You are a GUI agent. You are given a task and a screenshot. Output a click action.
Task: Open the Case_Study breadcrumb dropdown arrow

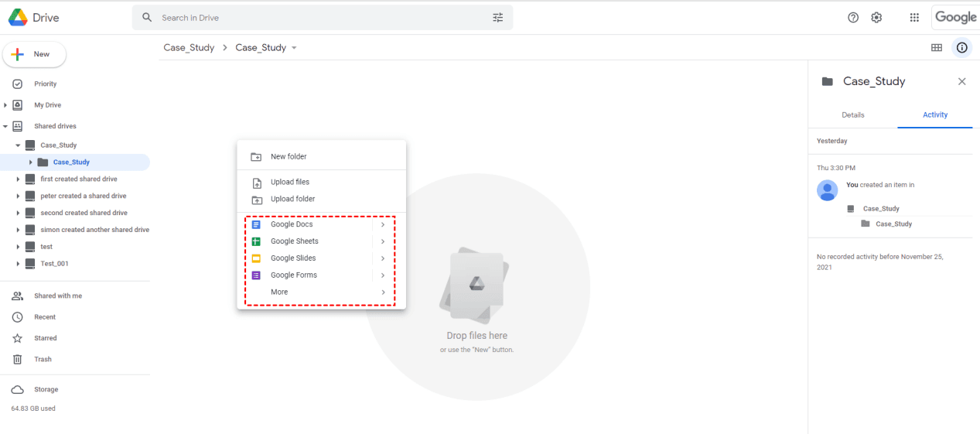294,48
